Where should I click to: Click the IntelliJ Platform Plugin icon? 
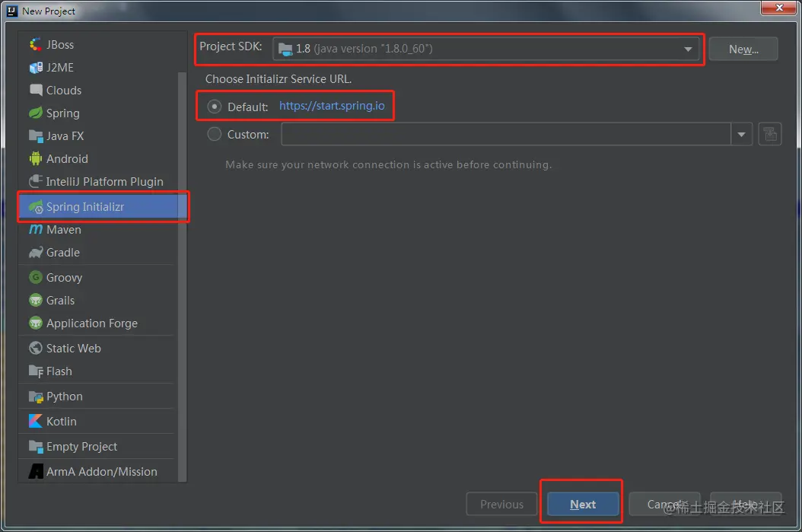pyautogui.click(x=35, y=182)
